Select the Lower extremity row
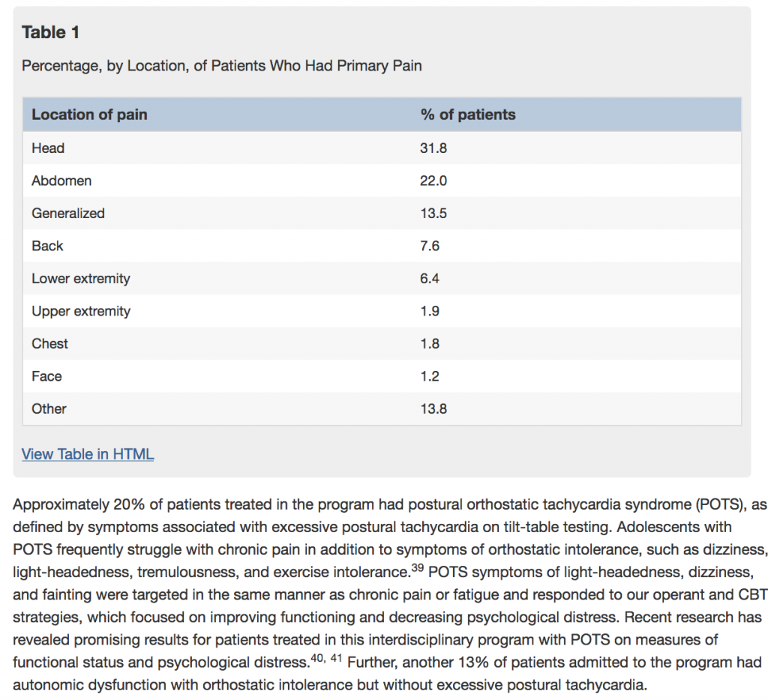The image size is (768, 700). (x=382, y=279)
